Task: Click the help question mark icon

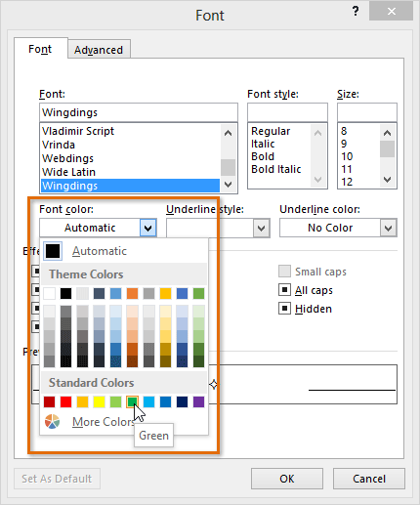Action: pos(356,12)
